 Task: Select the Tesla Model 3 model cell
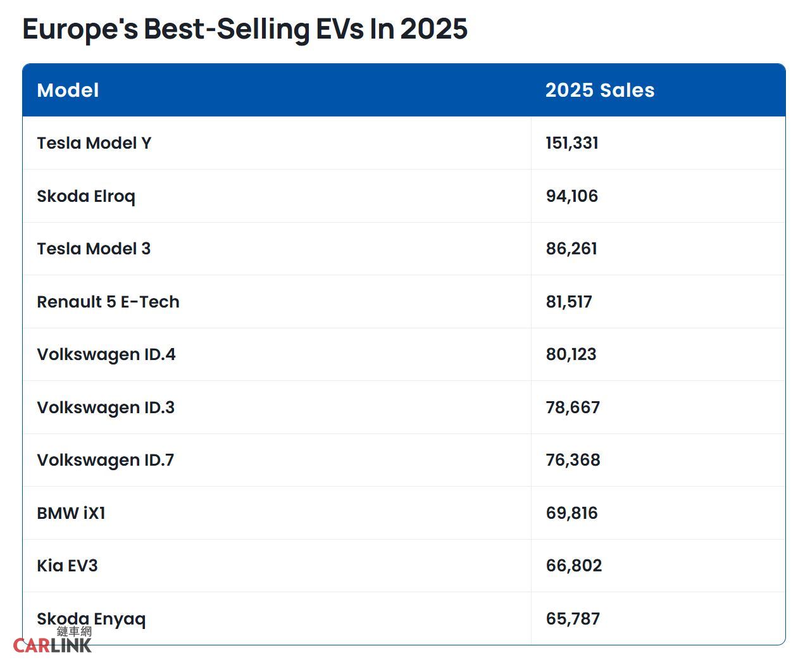coord(94,249)
